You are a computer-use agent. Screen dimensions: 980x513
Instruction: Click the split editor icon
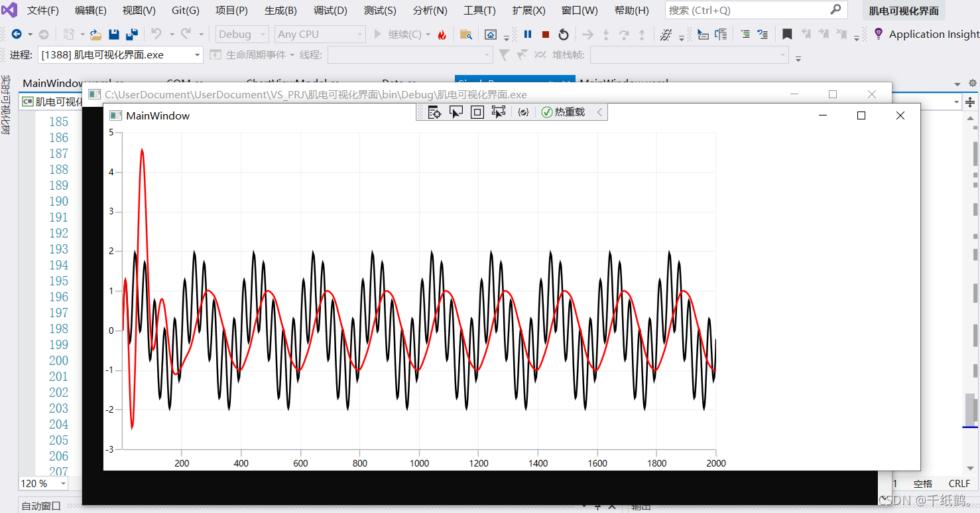(970, 102)
